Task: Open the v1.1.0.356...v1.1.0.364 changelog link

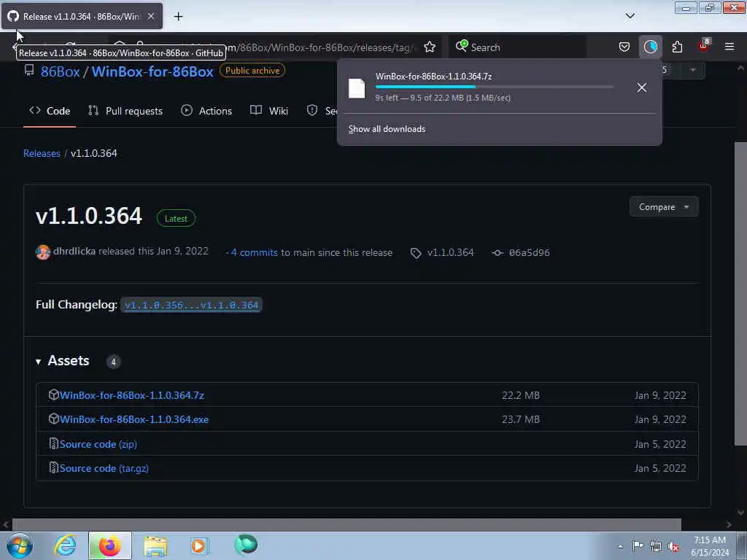Action: click(x=191, y=305)
